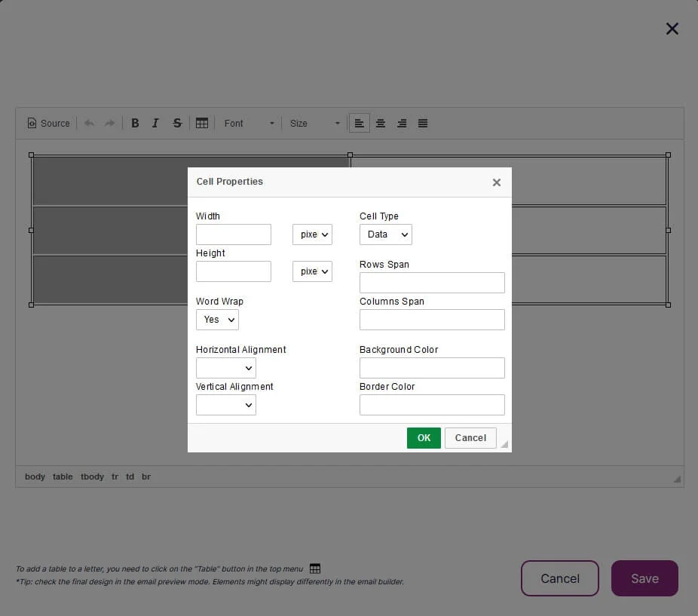This screenshot has height=616, width=698.
Task: Click the Rows Span field
Action: [x=432, y=283]
